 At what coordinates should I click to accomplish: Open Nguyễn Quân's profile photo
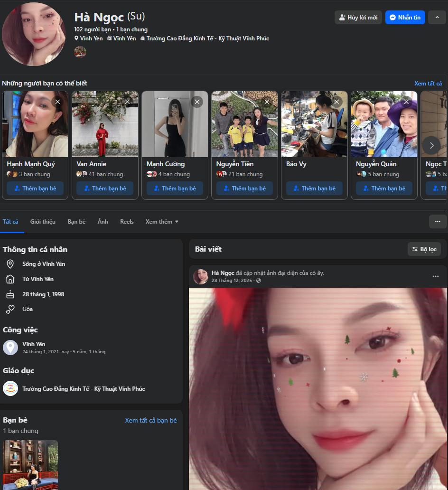point(384,124)
